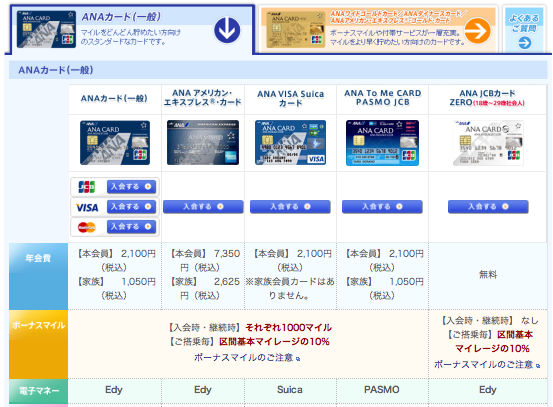Click the 無料 annual fee cell
The width and height of the screenshot is (553, 407).
(x=488, y=275)
